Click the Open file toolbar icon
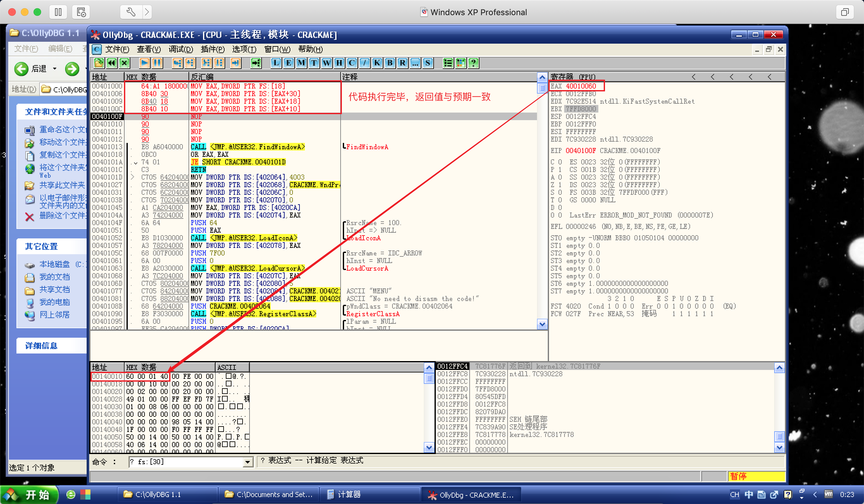Image resolution: width=864 pixels, height=504 pixels. 99,63
